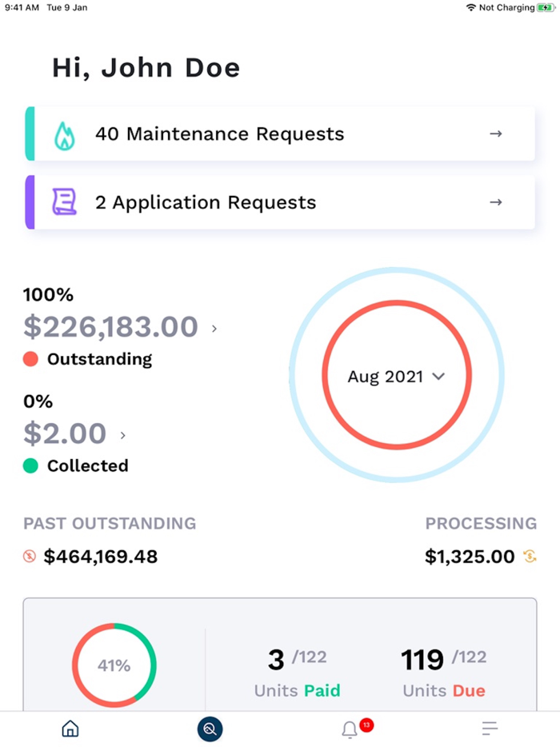Open the filter menu icon at bottom right
Image resolution: width=560 pixels, height=747 pixels.
pos(489,729)
